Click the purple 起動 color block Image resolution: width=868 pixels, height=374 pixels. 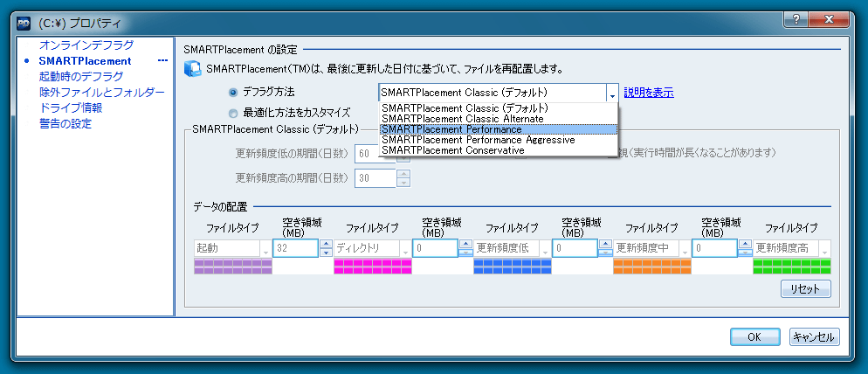233,267
